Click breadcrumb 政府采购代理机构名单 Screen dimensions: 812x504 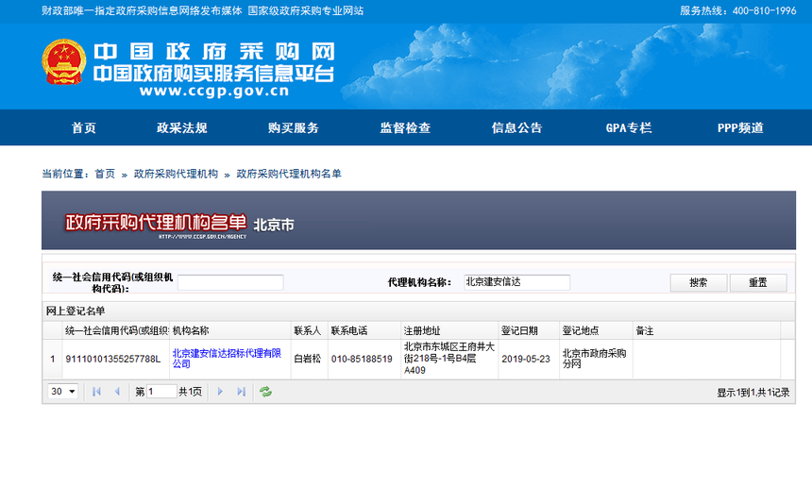pyautogui.click(x=289, y=174)
